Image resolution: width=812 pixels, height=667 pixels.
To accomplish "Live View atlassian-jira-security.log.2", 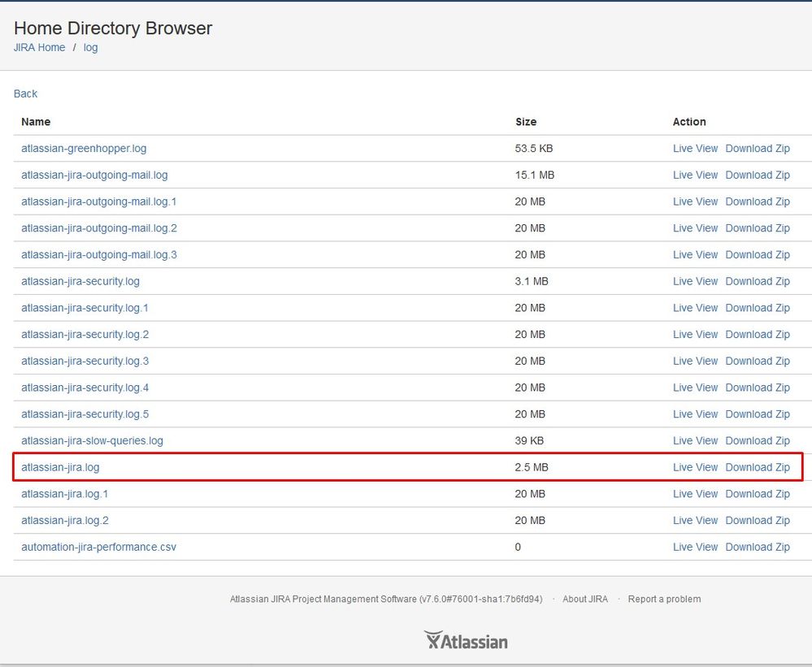I will (696, 334).
